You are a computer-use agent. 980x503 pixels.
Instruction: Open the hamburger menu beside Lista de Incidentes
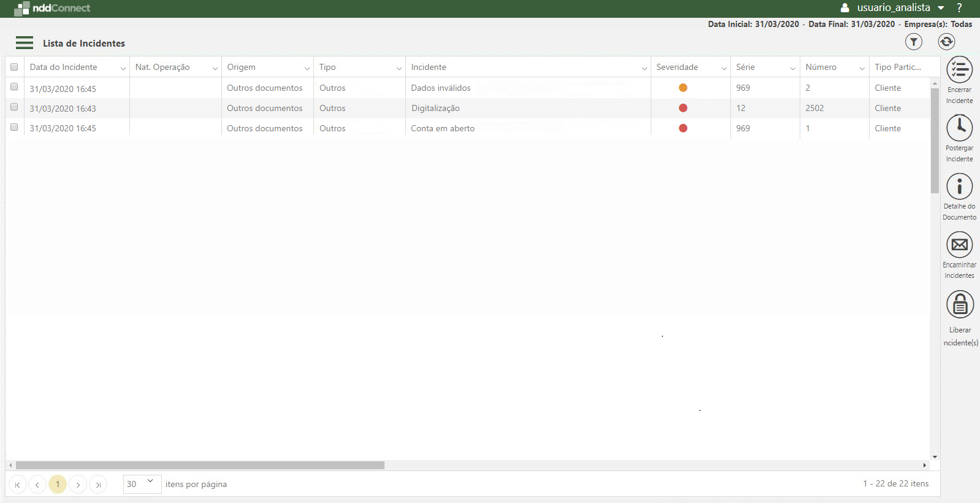pos(25,43)
